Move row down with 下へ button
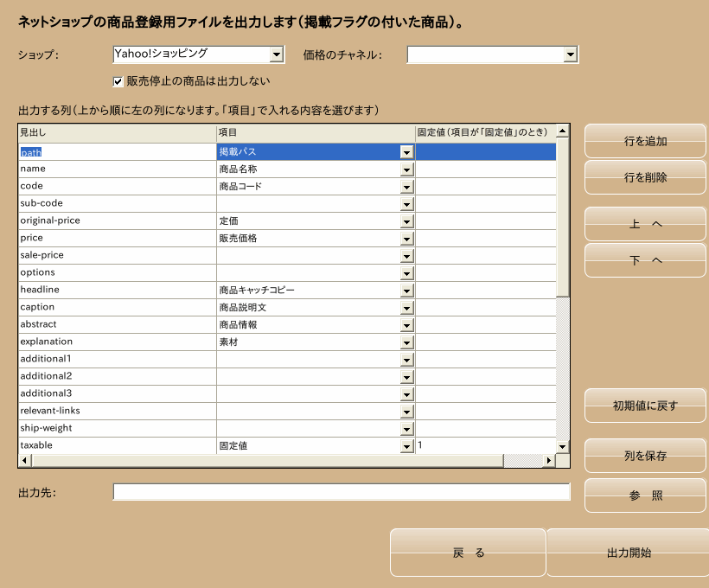Screen dimensions: 709x588 (645, 260)
